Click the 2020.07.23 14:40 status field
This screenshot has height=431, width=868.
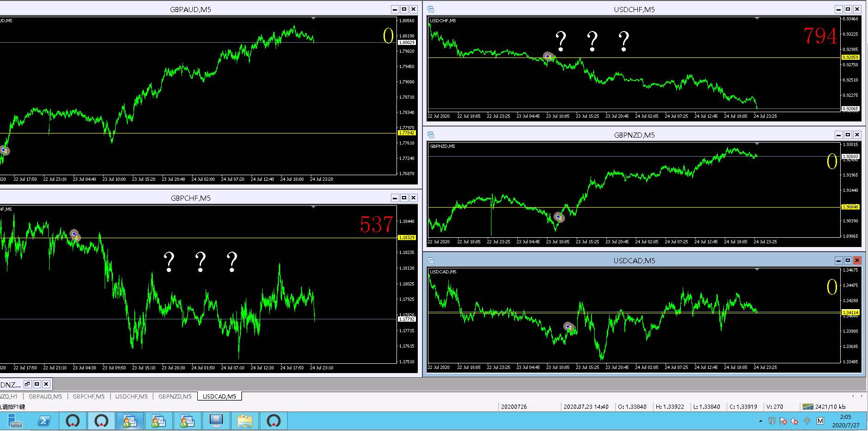[586, 407]
